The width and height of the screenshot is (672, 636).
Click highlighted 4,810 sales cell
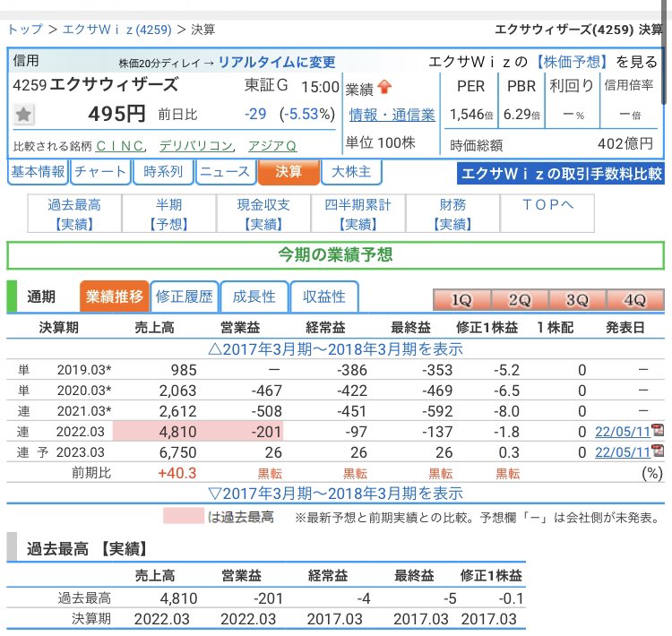click(155, 431)
